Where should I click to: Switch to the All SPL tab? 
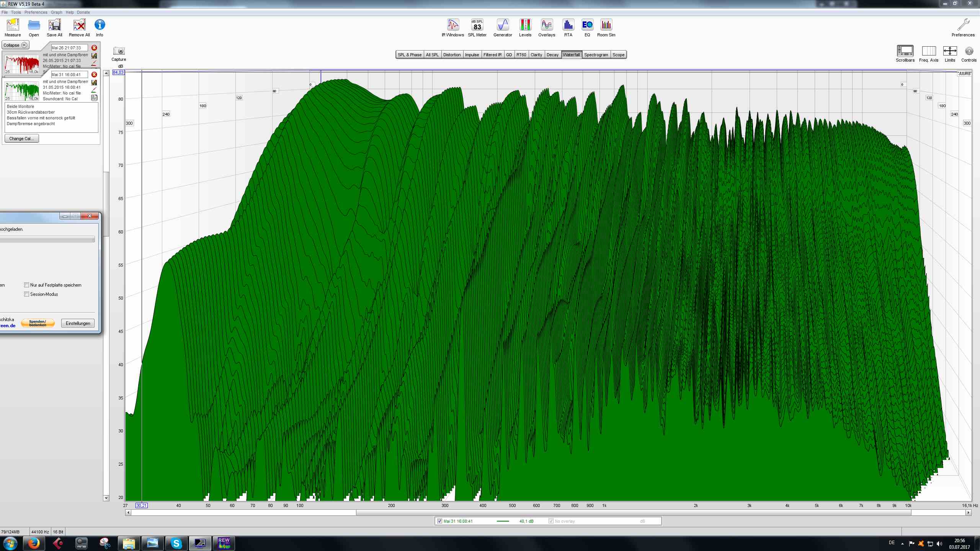point(432,55)
